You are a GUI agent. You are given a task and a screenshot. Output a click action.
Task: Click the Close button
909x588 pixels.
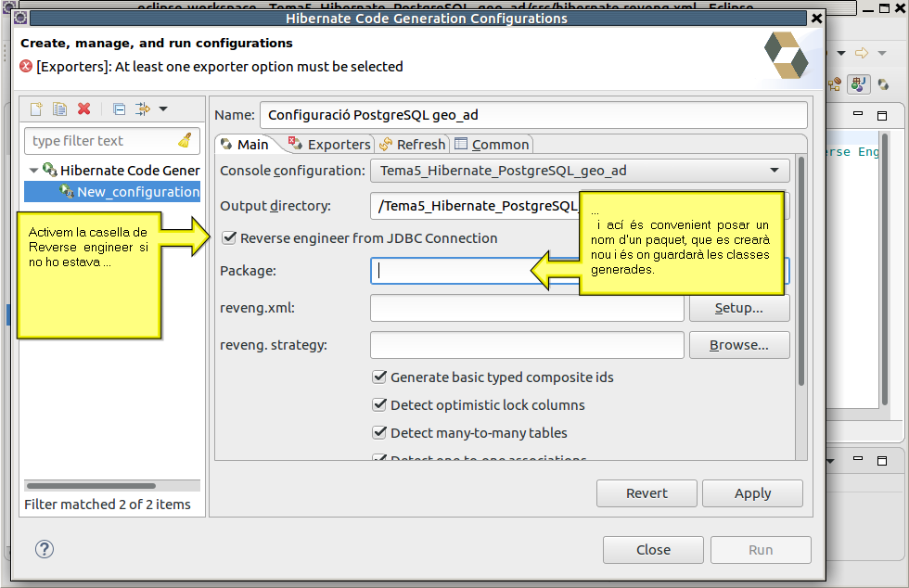pyautogui.click(x=653, y=550)
